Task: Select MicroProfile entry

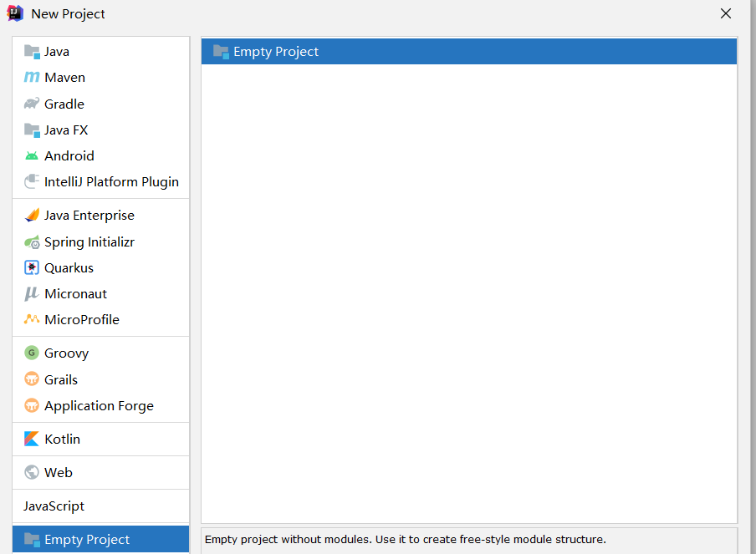Action: (x=100, y=320)
